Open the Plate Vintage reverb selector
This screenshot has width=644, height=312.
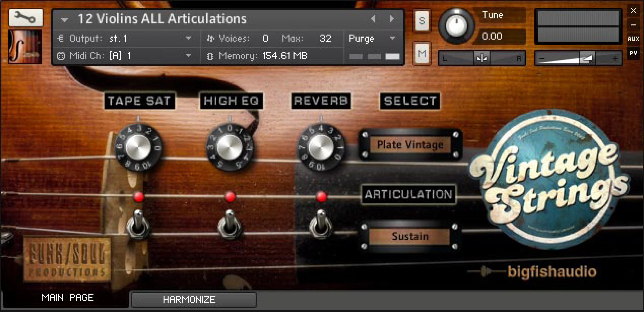pos(410,145)
